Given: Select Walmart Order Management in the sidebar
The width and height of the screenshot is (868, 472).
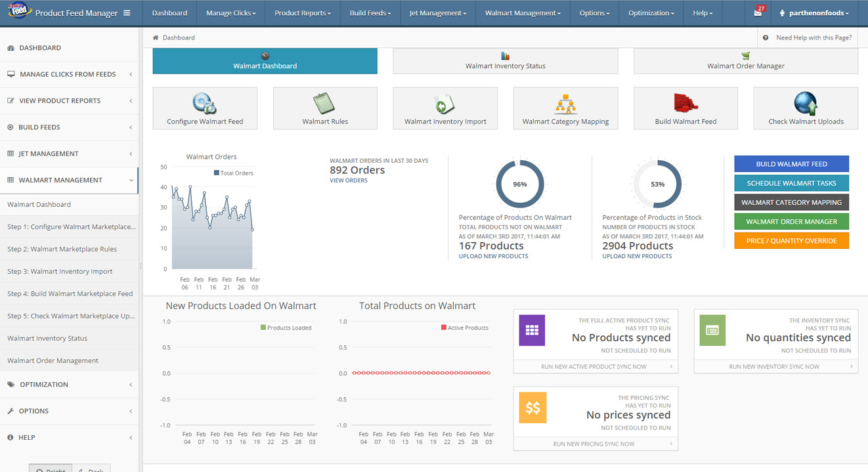Looking at the screenshot, I should pyautogui.click(x=70, y=360).
